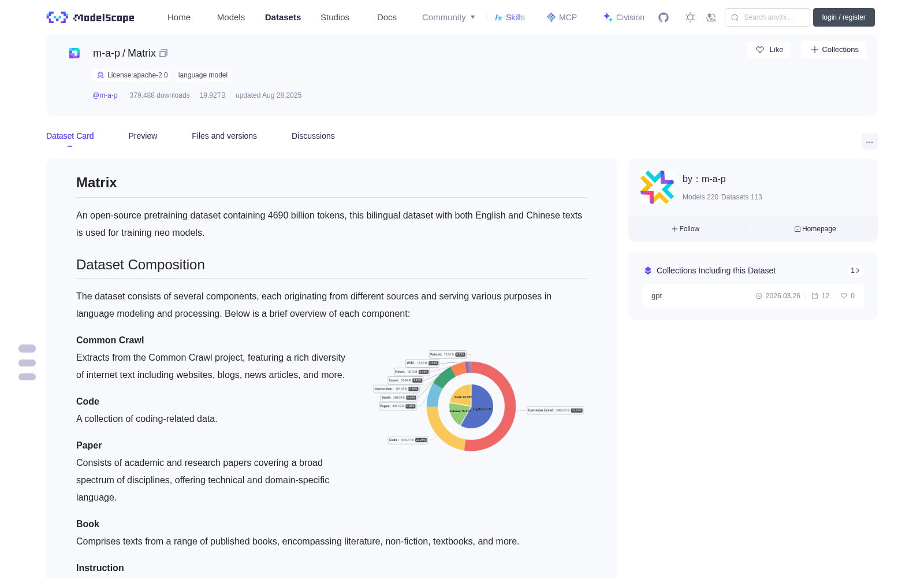The width and height of the screenshot is (924, 578).
Task: Click the "Book" subheading
Action: point(88,524)
